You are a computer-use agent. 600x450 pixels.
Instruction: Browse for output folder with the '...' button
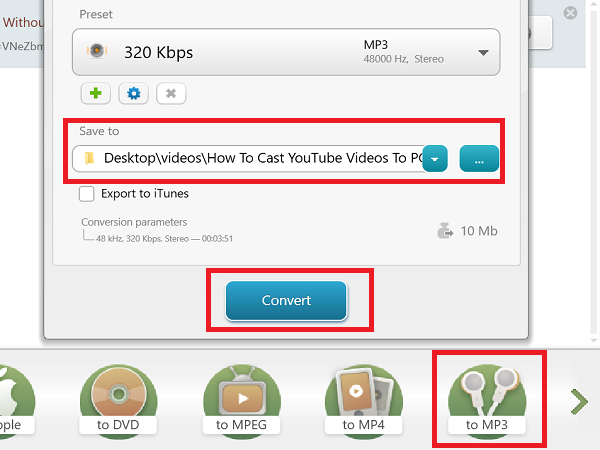(x=478, y=159)
